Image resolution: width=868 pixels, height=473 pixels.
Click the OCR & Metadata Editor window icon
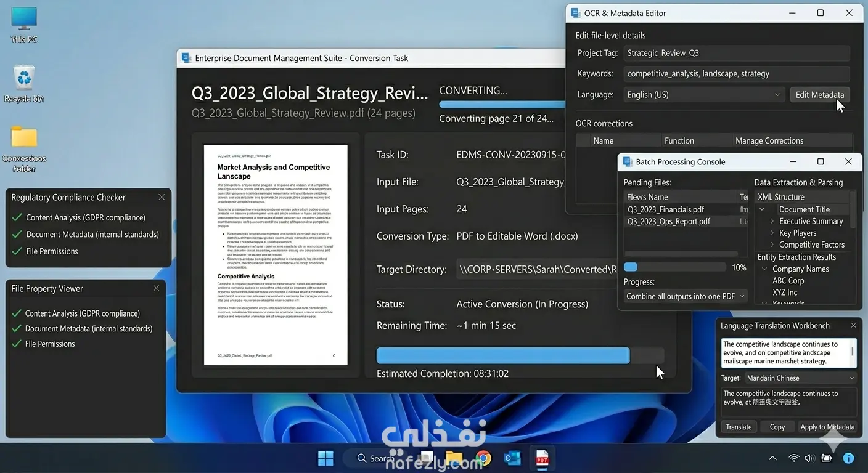[575, 13]
